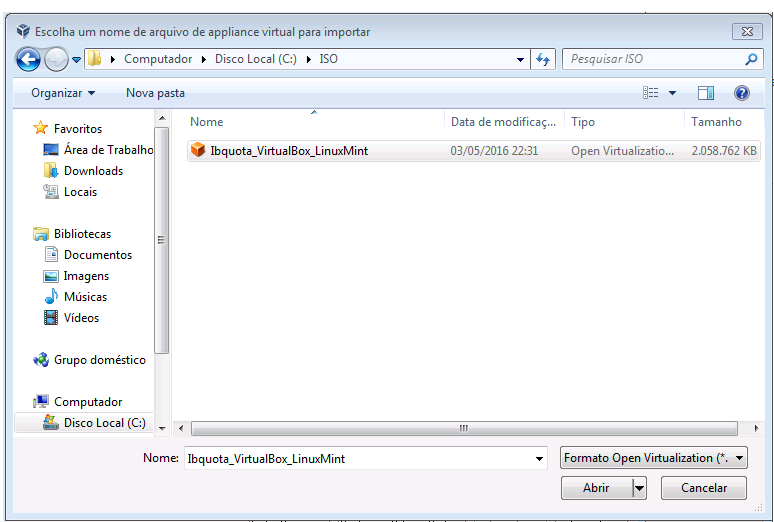Sort by Tamanho column header
The image size is (774, 522).
[x=716, y=121]
